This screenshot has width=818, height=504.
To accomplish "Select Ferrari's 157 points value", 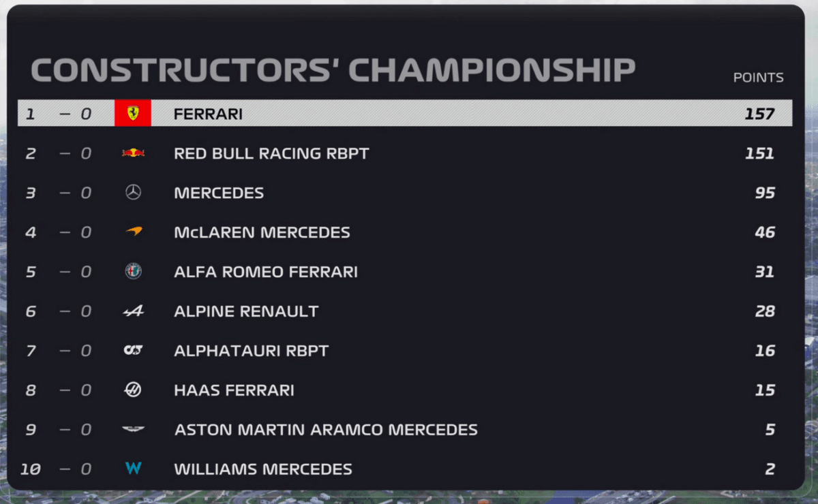I will (x=759, y=114).
